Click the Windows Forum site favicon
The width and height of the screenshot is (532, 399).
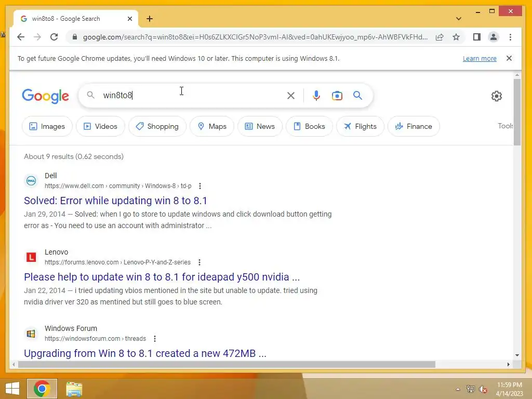[31, 334]
